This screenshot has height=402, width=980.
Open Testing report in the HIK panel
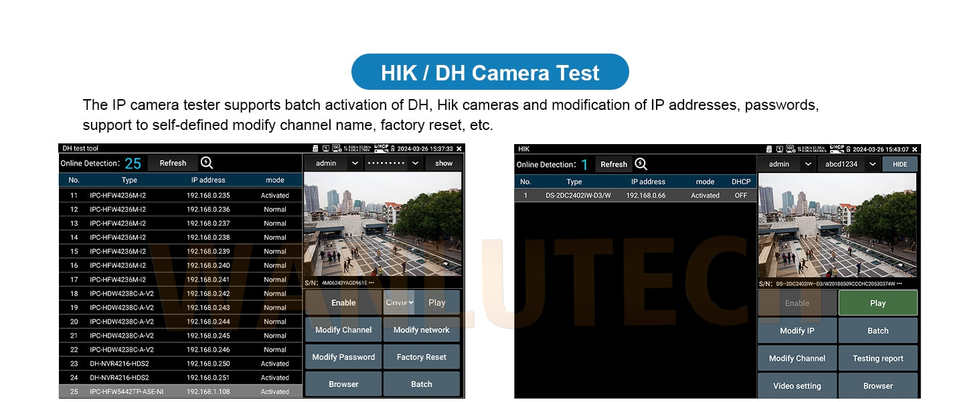tap(878, 358)
